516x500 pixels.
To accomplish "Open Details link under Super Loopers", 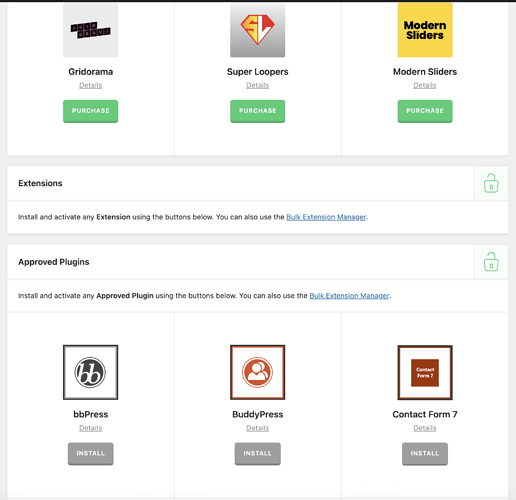I will [257, 85].
